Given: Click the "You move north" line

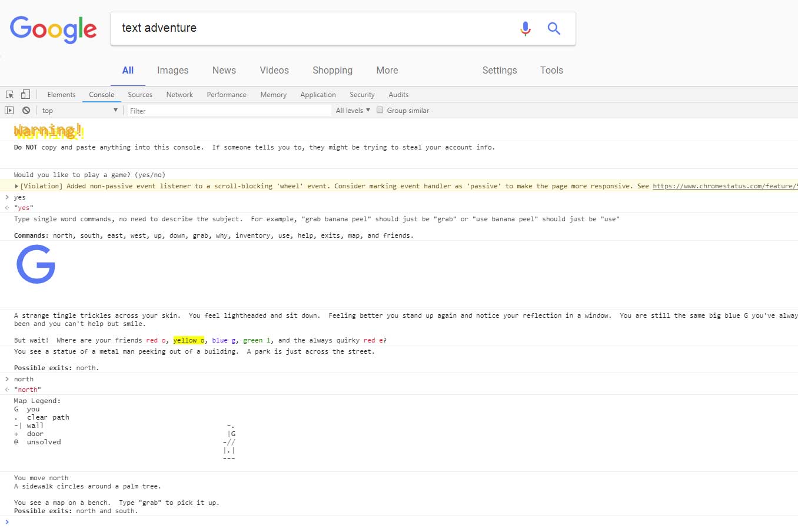Looking at the screenshot, I should pos(41,478).
